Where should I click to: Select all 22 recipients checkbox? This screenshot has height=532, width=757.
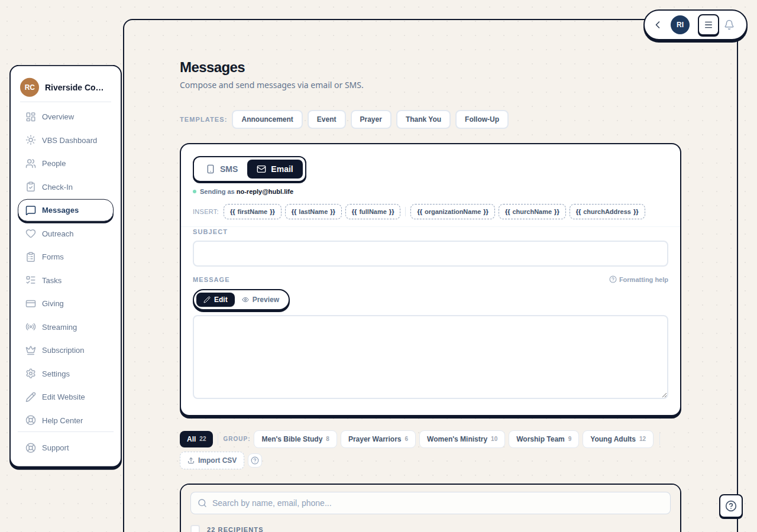tap(195, 529)
